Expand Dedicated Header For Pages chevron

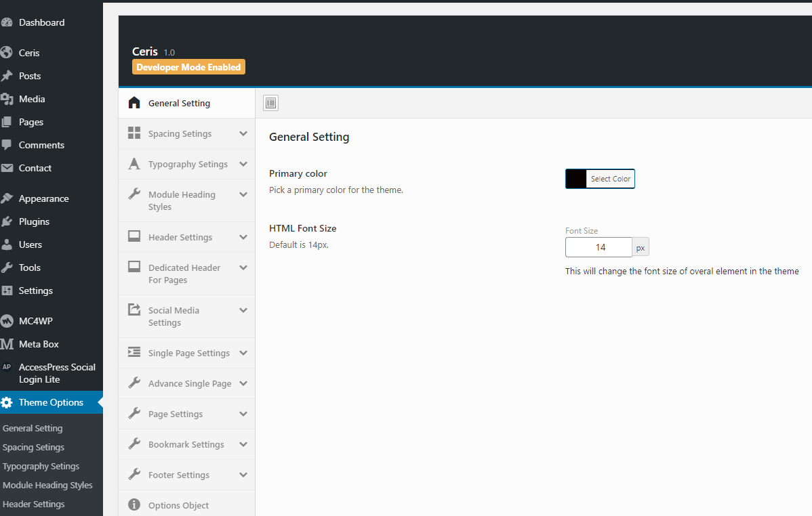tap(243, 267)
